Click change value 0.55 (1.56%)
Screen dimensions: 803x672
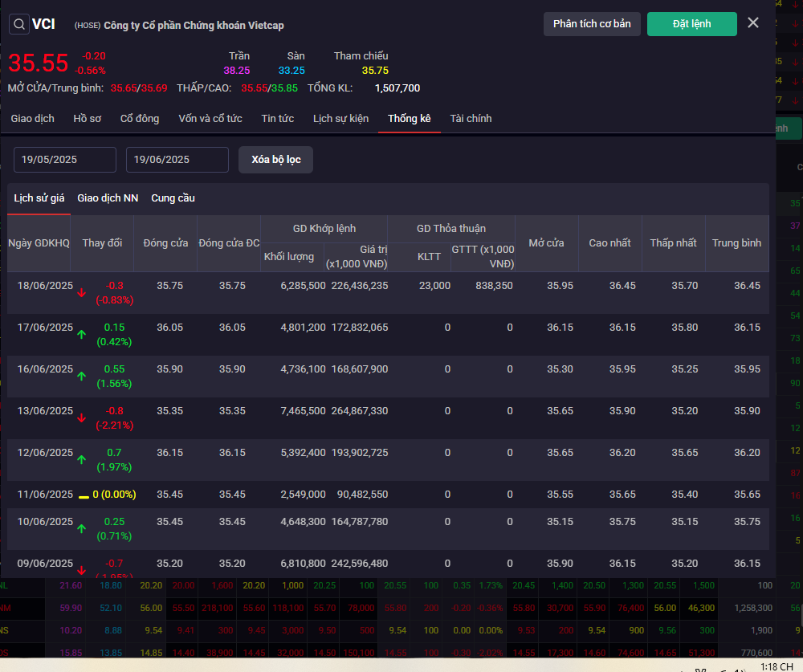(114, 376)
